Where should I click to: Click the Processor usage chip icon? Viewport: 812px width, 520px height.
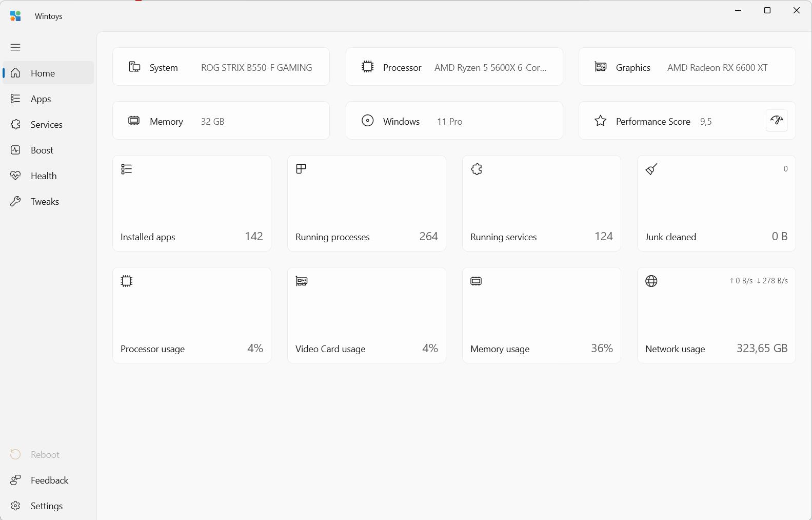click(x=127, y=281)
